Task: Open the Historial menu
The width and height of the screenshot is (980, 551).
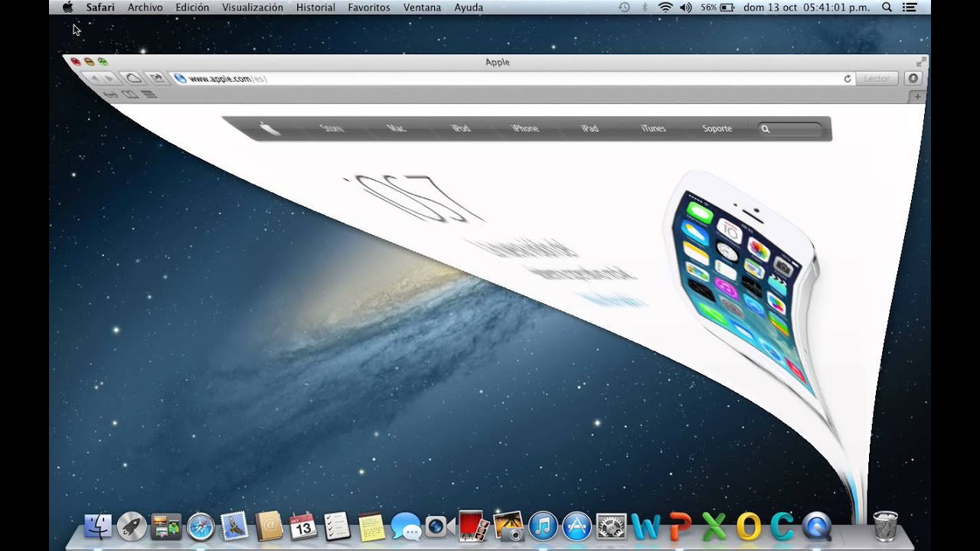Action: [315, 8]
